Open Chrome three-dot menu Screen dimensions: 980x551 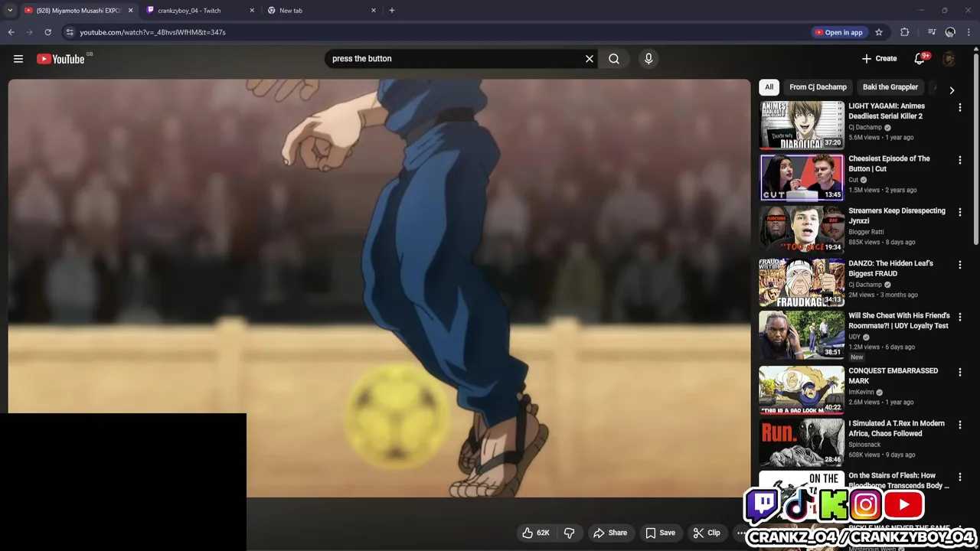pos(969,32)
